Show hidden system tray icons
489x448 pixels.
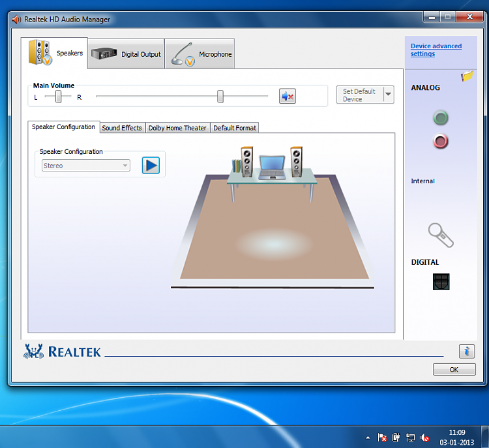[368, 438]
